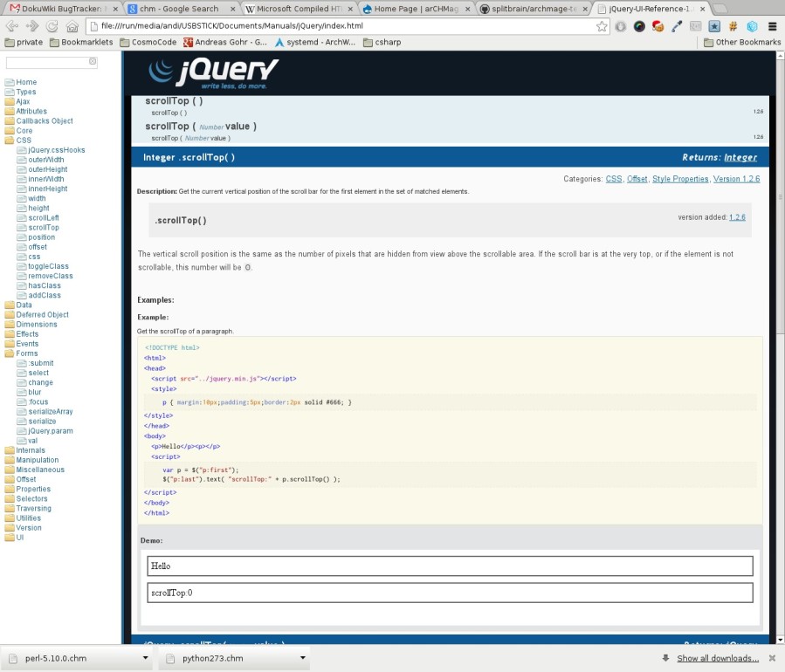
Task: Clear the sidebar search box icon
Action: 93,61
